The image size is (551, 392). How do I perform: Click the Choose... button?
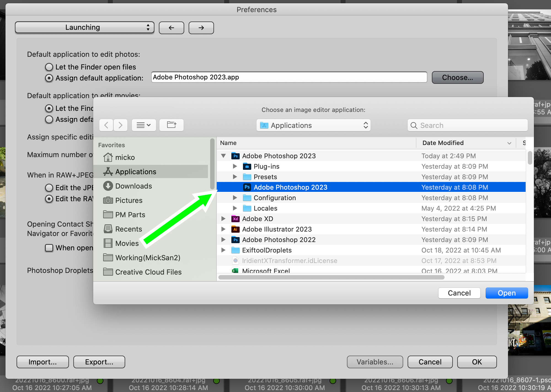(x=457, y=77)
